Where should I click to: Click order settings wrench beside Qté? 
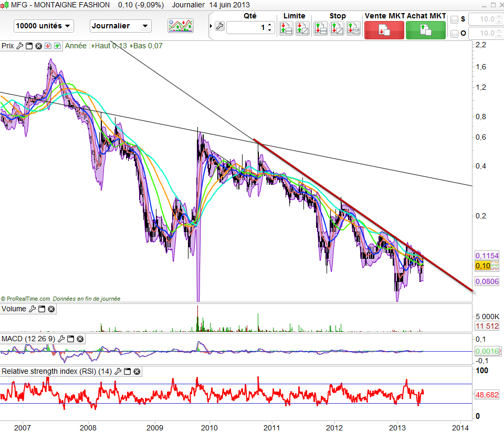point(219,26)
